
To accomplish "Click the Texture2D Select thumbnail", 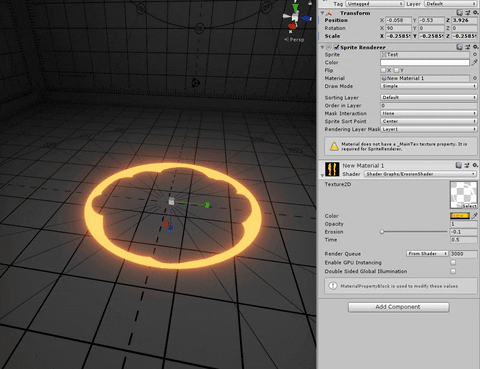I will 463,195.
